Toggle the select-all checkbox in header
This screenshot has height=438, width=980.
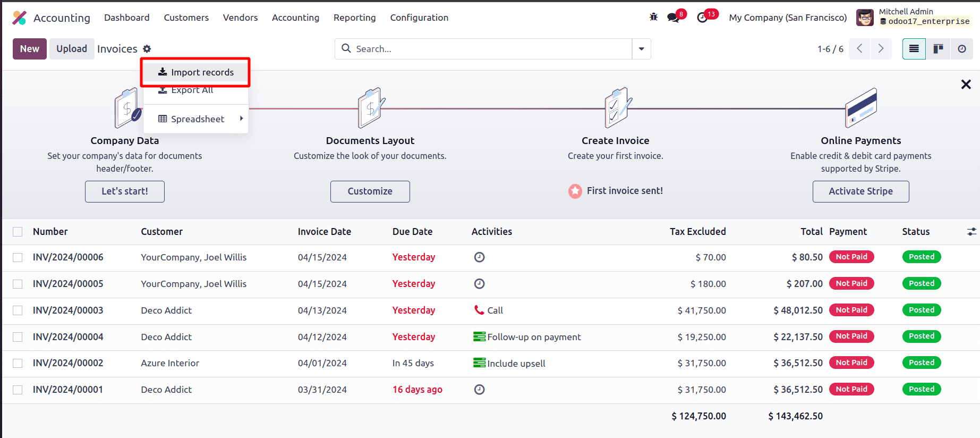pos(18,232)
